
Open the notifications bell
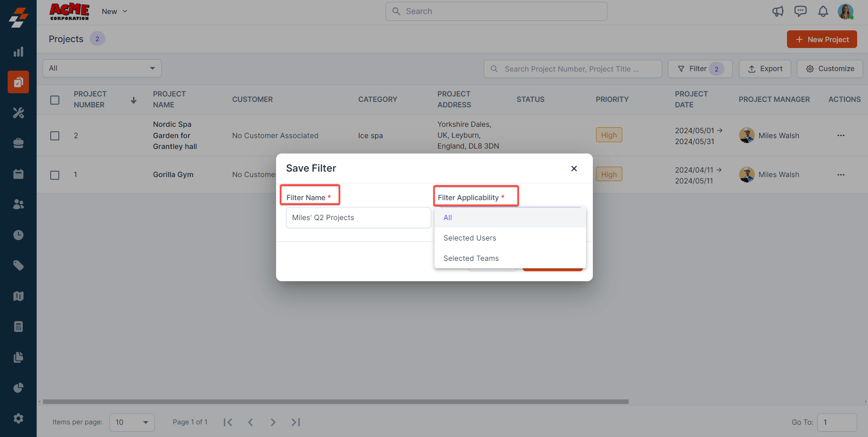pos(823,11)
